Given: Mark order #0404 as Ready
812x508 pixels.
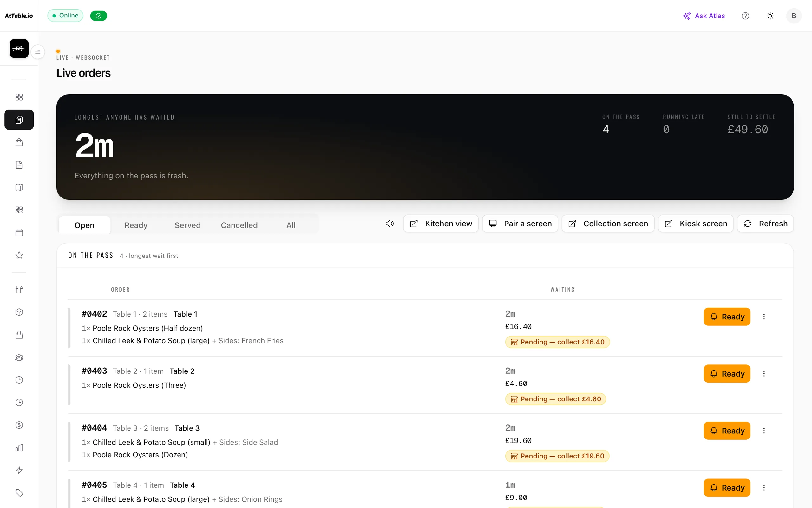Looking at the screenshot, I should (727, 431).
